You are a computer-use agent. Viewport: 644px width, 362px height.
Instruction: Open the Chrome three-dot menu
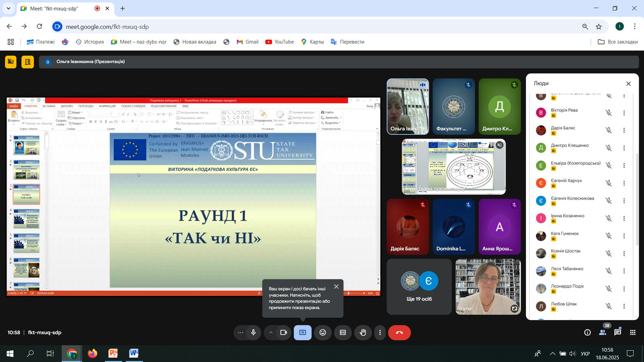tap(634, 26)
